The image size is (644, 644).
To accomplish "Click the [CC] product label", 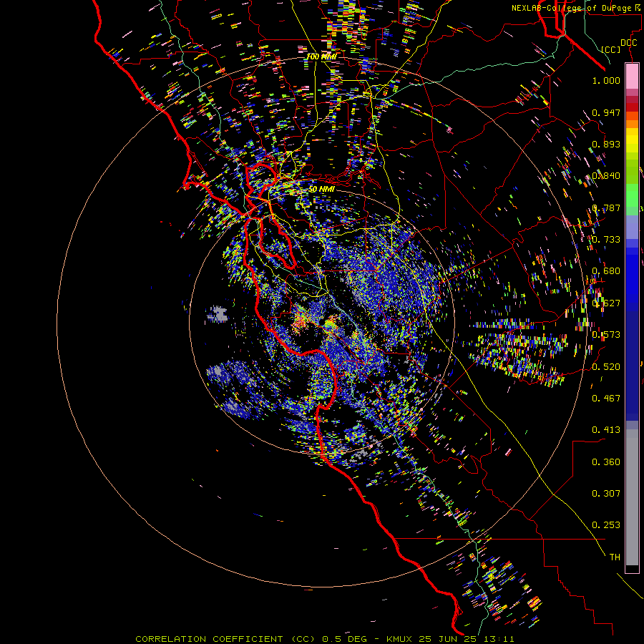I will (x=611, y=49).
